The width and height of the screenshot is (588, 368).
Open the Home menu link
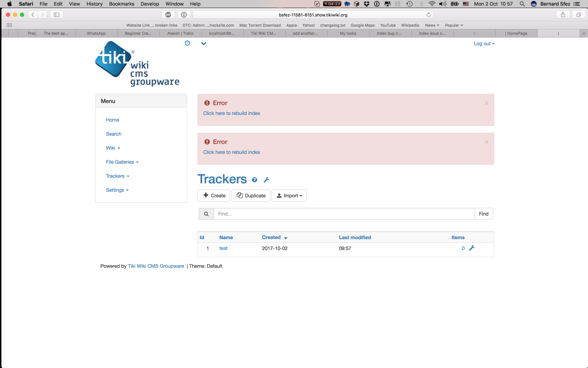(113, 120)
